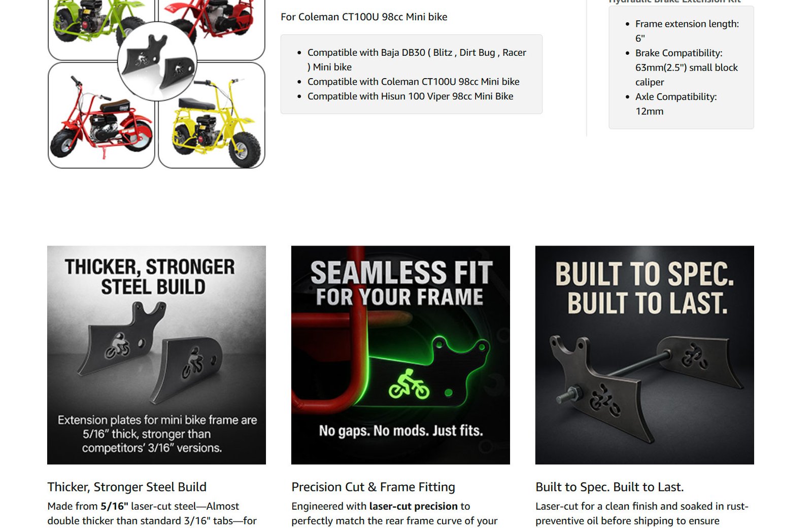This screenshot has height=528, width=812.
Task: Select the Hisun 100 Viper compatibility bullet
Action: click(x=410, y=96)
